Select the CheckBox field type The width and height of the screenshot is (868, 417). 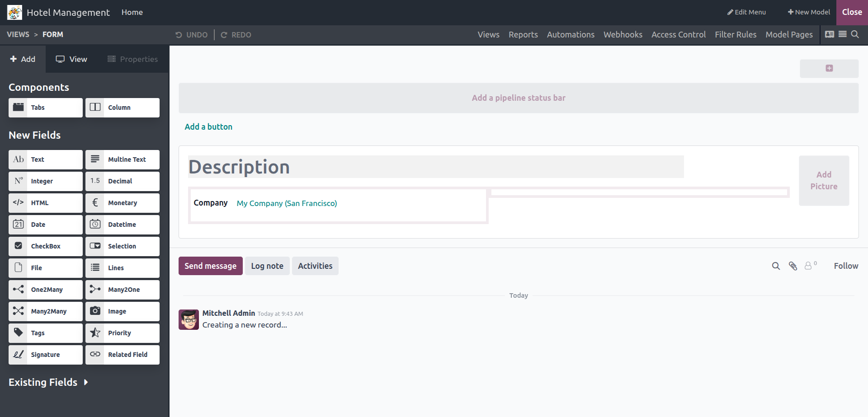coord(46,246)
